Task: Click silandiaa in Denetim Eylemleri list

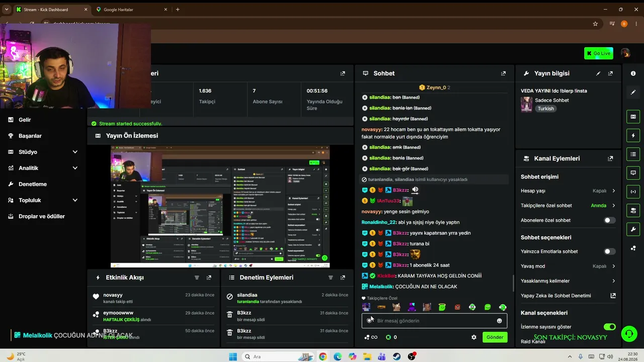Action: (x=247, y=295)
